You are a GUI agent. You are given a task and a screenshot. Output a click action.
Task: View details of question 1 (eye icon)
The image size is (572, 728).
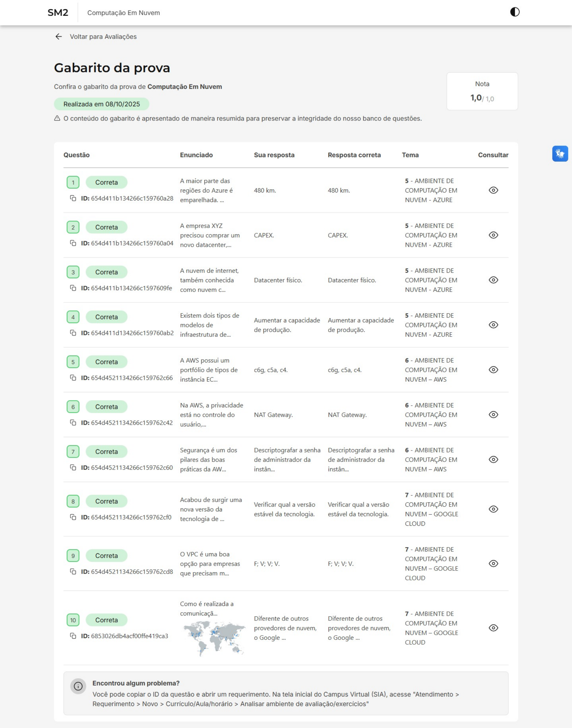[493, 190]
